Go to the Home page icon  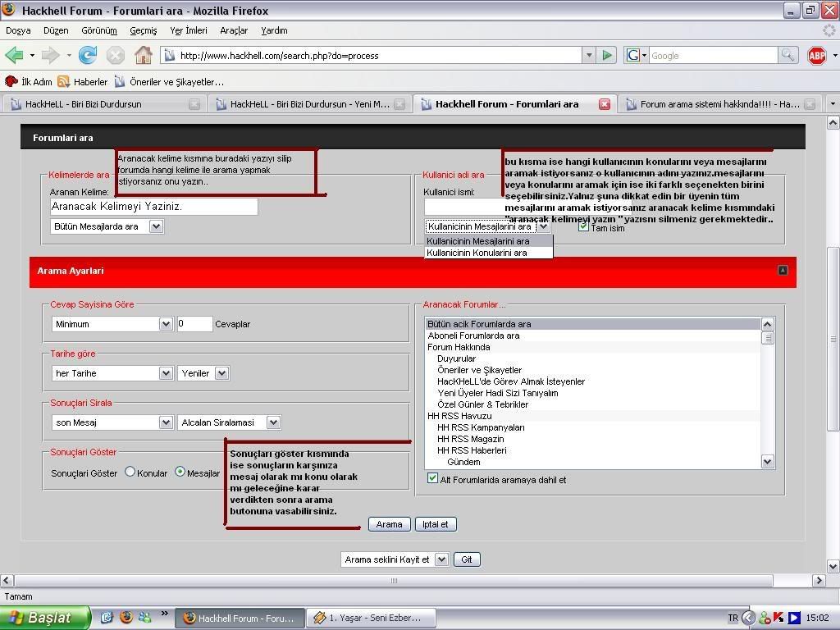click(x=143, y=55)
